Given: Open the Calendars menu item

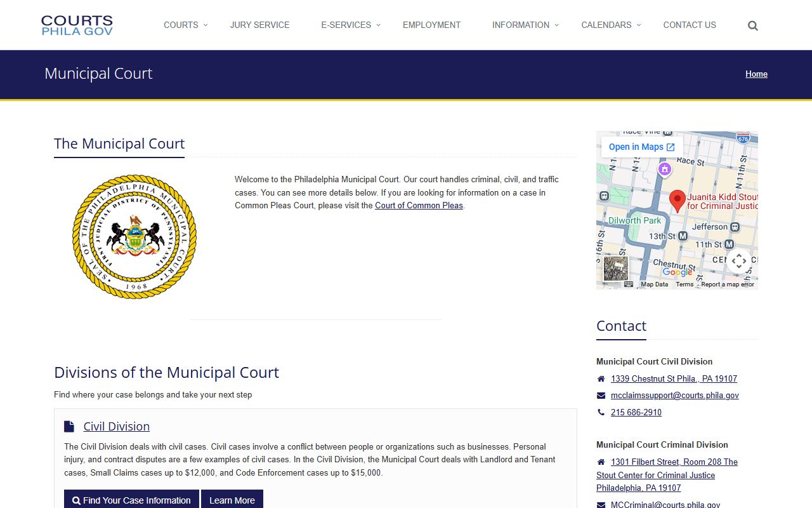Looking at the screenshot, I should tap(606, 25).
